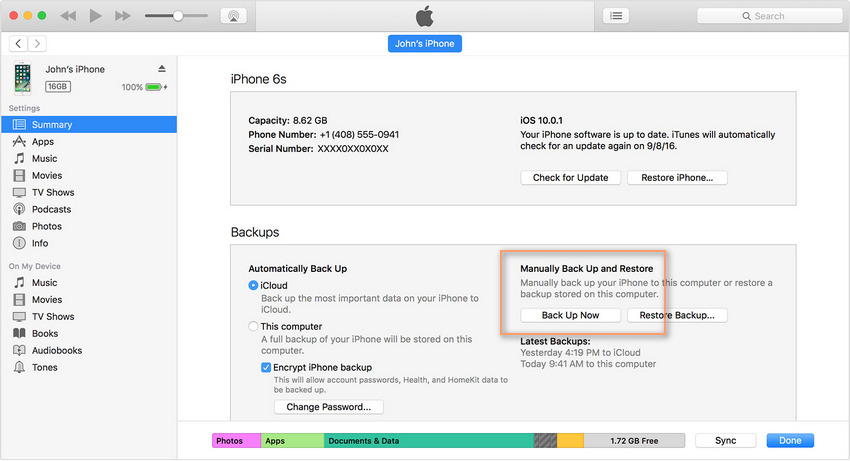850x461 pixels.
Task: Adjust the volume slider knob
Action: point(178,16)
